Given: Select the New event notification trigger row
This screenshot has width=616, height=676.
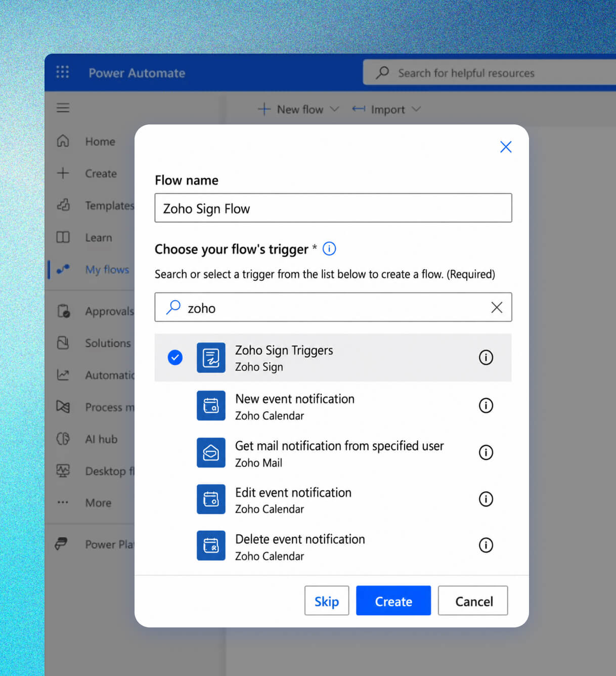Looking at the screenshot, I should pyautogui.click(x=333, y=405).
